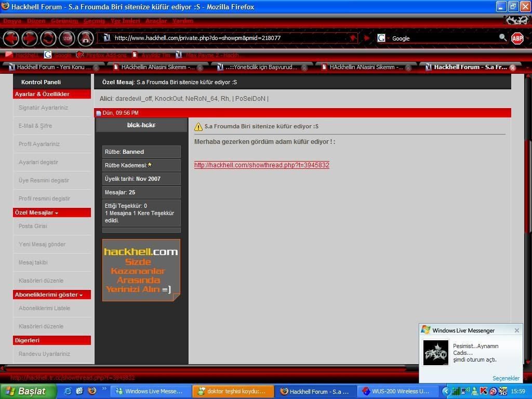Click the Go arrow next to address bar
Screen dimensions: 532x399
point(366,38)
